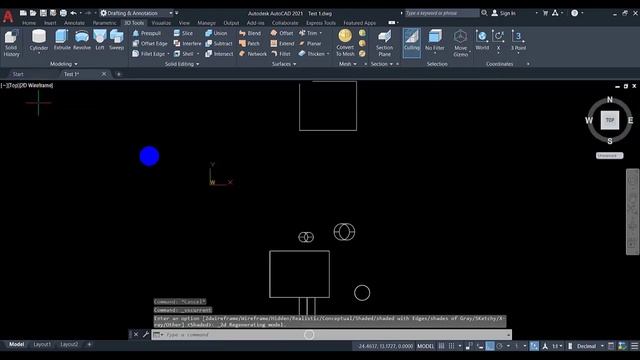640x360 pixels.
Task: Switch to the Insert ribbon tab
Action: (x=50, y=23)
